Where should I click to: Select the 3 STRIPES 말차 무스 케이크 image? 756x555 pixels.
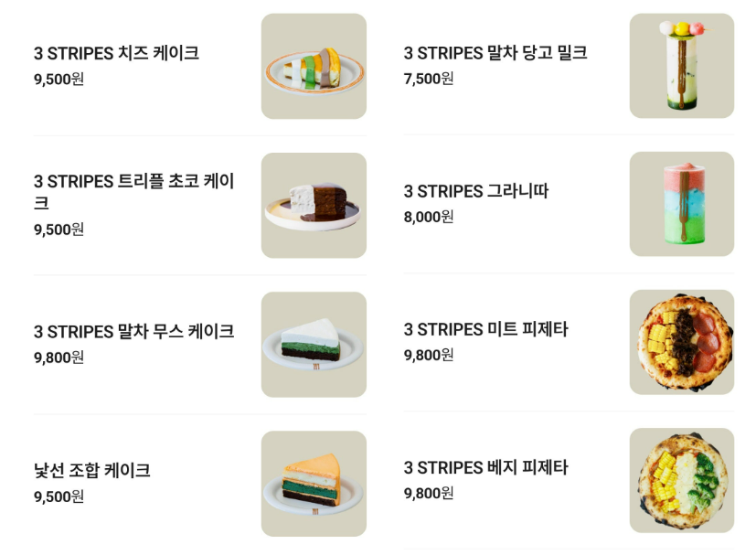(x=314, y=345)
